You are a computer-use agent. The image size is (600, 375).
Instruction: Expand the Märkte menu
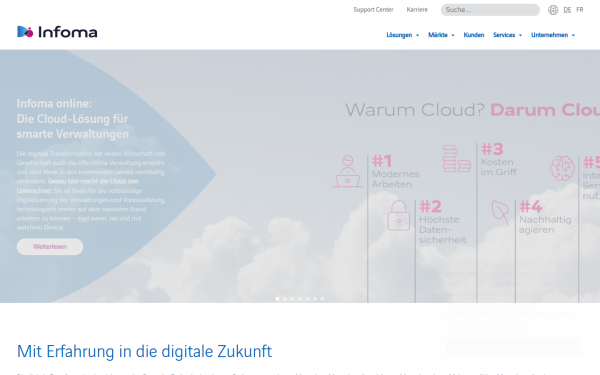point(441,35)
